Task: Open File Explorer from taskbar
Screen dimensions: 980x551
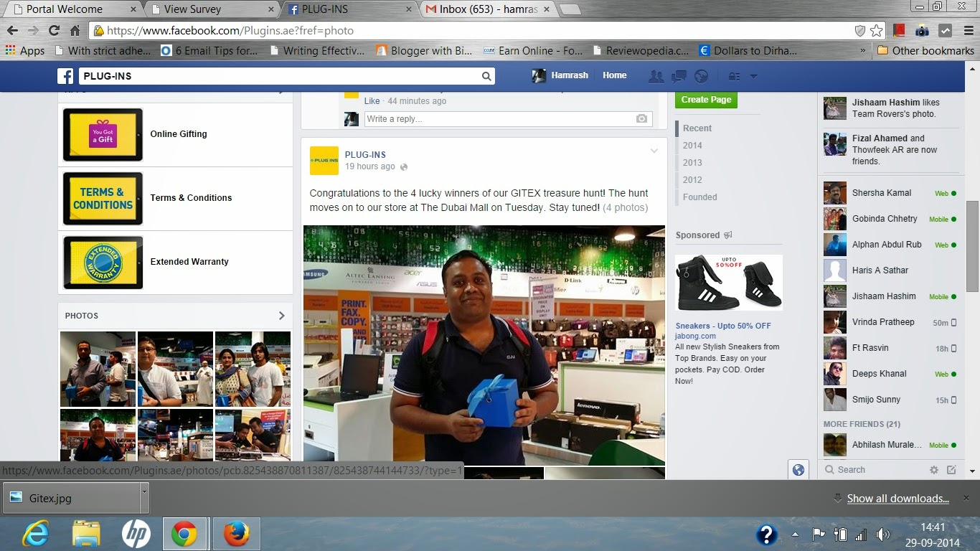Action: [x=86, y=534]
